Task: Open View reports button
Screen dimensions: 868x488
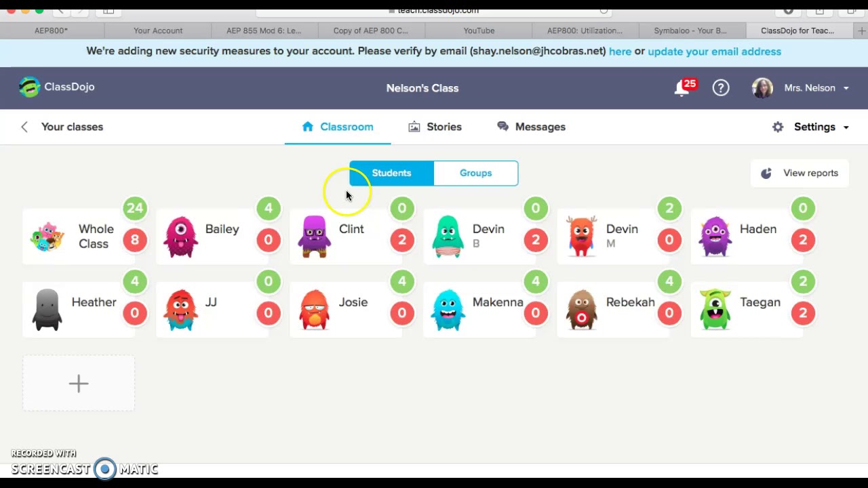Action: click(x=800, y=173)
